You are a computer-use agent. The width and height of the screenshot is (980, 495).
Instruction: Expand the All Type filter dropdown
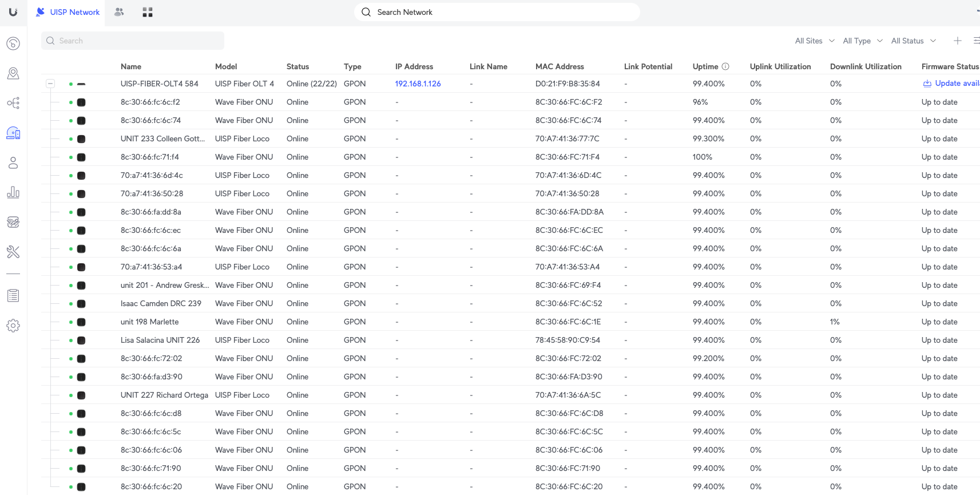pos(862,41)
